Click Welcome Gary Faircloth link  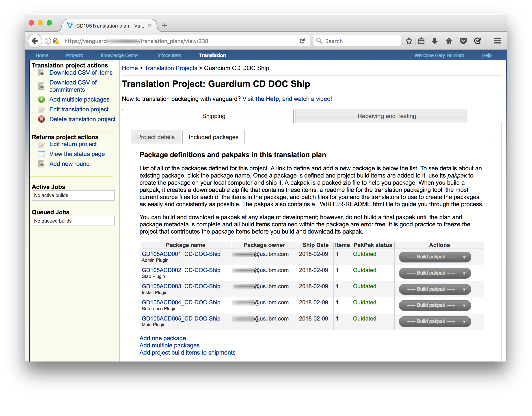tap(439, 55)
